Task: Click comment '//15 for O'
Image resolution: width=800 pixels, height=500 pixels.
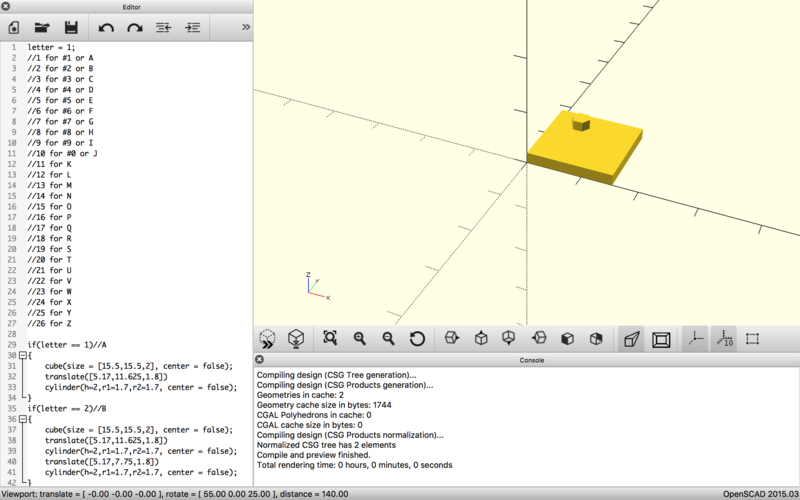Action: coord(49,207)
